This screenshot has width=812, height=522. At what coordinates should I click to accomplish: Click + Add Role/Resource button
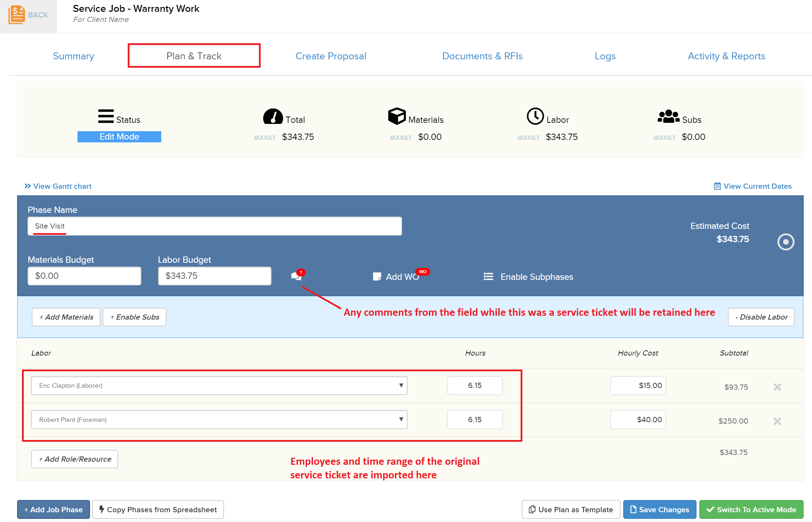(75, 459)
